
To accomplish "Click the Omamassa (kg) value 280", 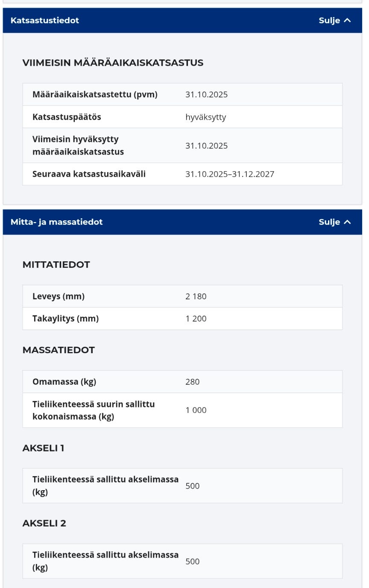I will point(193,382).
